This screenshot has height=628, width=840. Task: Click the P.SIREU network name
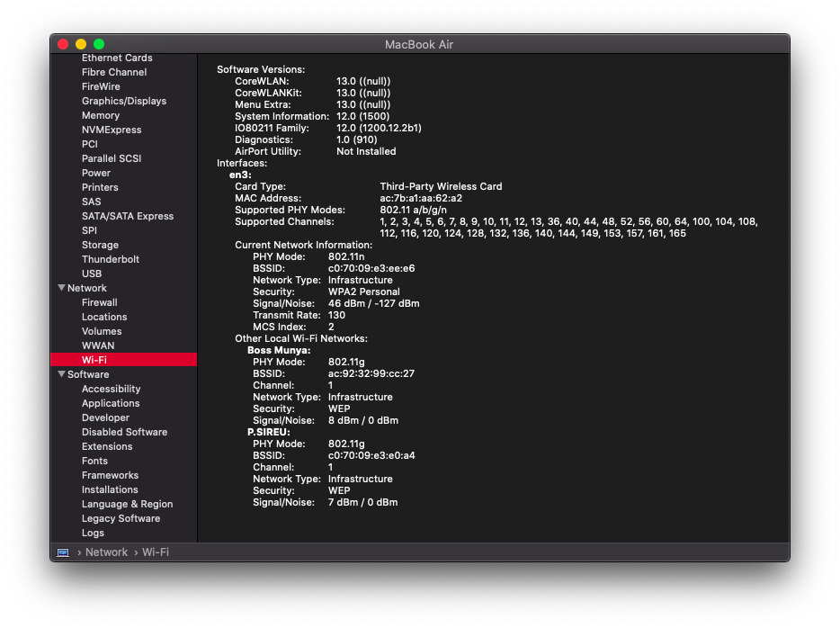pos(268,433)
